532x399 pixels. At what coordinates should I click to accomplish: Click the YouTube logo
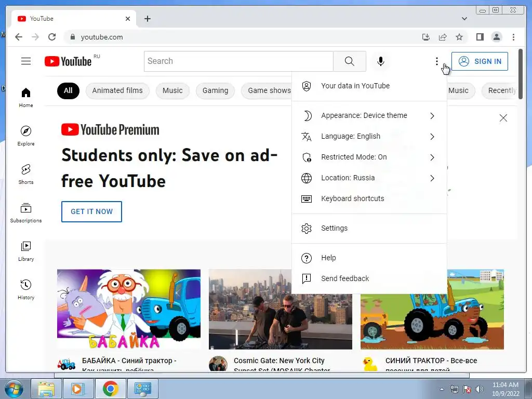pyautogui.click(x=68, y=61)
